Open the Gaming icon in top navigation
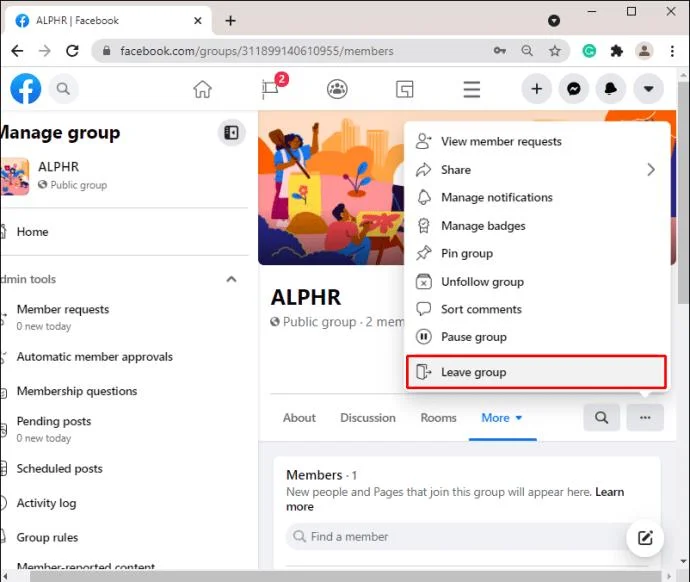Screen dimensions: 690x582 pos(404,89)
